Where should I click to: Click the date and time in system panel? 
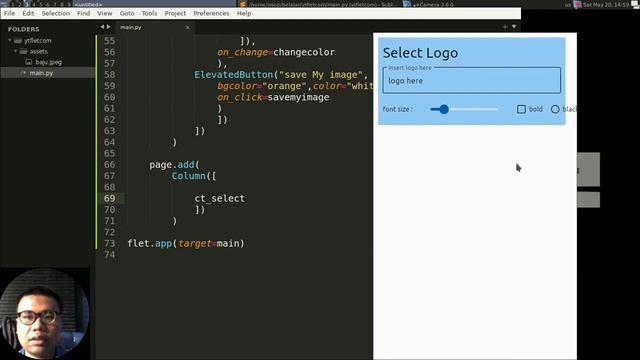click(x=606, y=4)
